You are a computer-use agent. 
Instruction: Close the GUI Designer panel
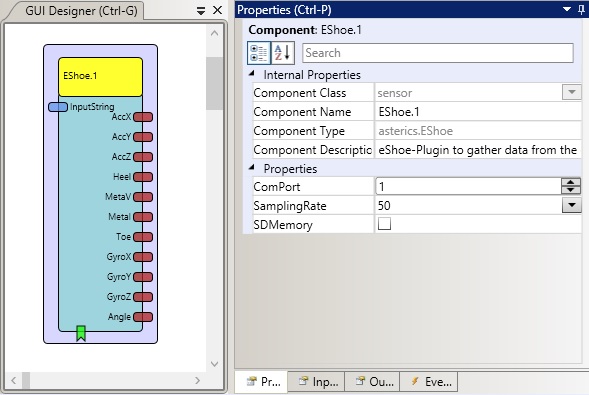coord(217,11)
